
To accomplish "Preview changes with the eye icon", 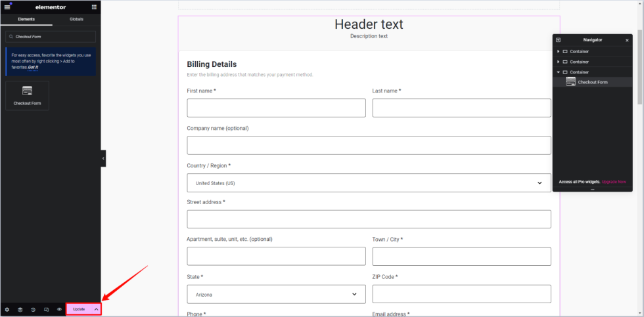I will click(x=59, y=309).
